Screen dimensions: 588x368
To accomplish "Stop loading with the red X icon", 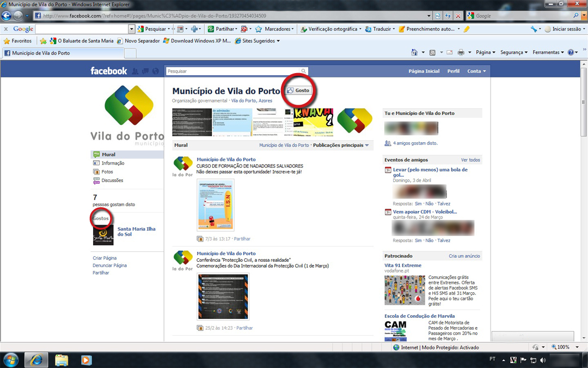I will pyautogui.click(x=458, y=16).
